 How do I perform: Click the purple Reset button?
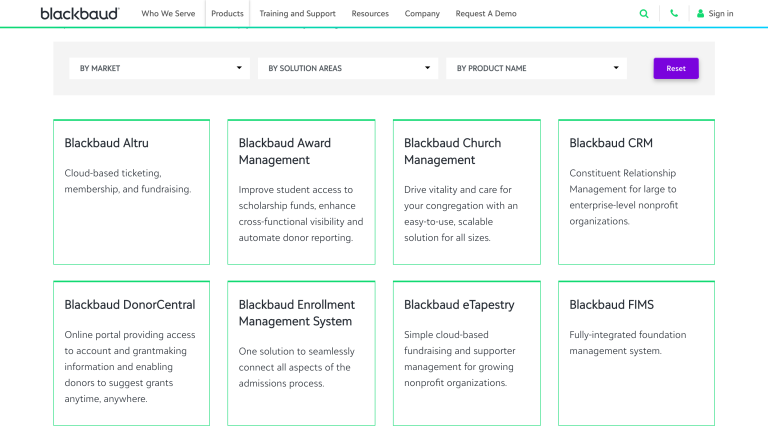pos(676,69)
